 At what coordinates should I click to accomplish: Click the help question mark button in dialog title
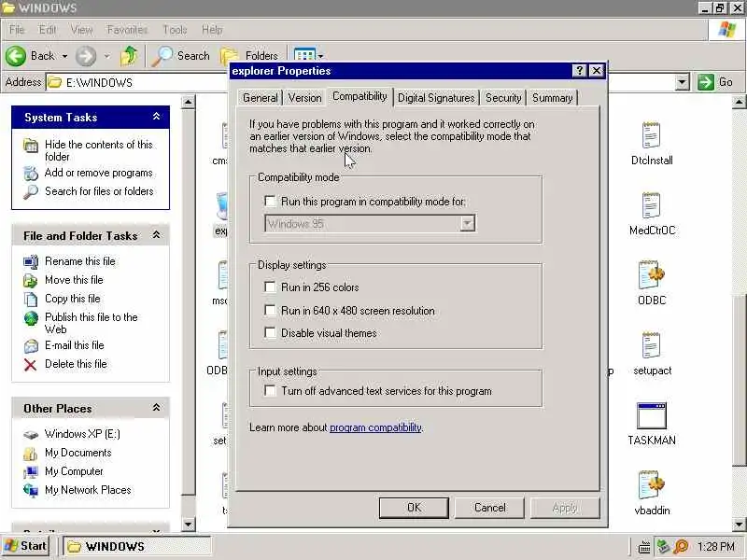[x=579, y=71]
